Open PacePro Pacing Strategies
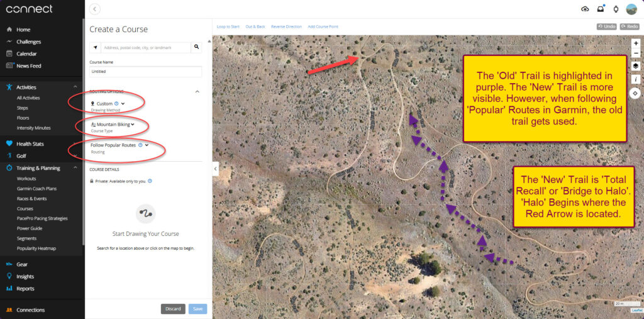Screen dimensions: 644x319 pyautogui.click(x=42, y=218)
